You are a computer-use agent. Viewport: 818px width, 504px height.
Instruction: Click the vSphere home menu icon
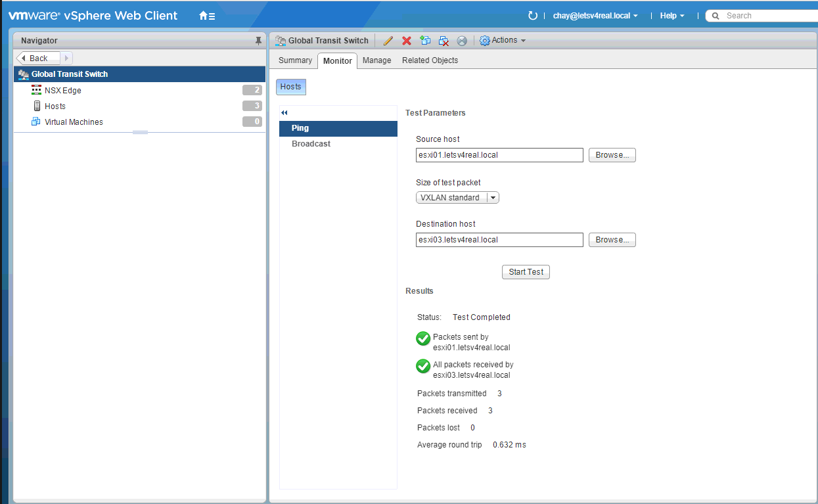point(207,16)
